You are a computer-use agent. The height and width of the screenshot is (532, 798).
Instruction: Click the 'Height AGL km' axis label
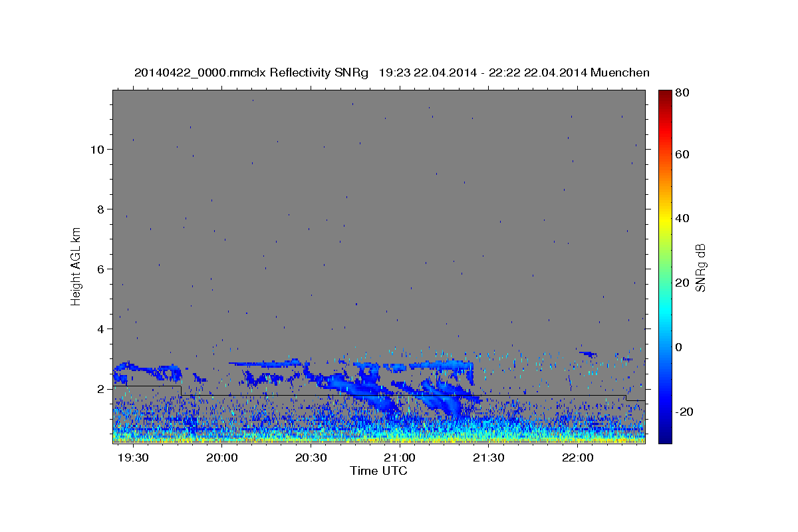76,266
